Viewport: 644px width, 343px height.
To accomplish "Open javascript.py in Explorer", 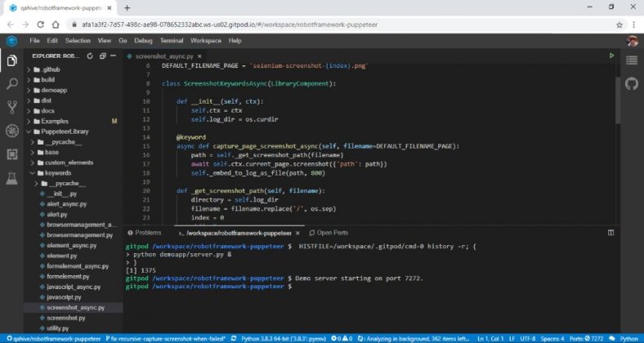I will click(x=64, y=297).
